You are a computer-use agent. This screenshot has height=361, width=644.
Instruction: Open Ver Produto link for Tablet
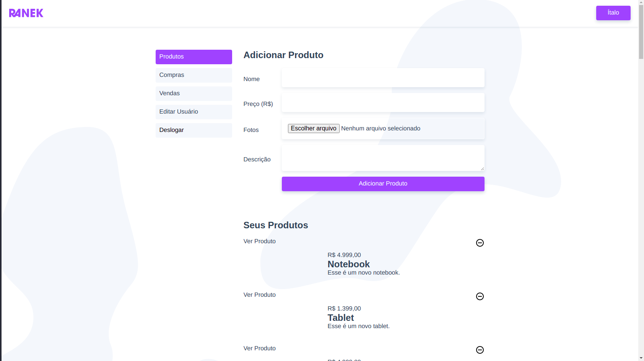tap(260, 295)
